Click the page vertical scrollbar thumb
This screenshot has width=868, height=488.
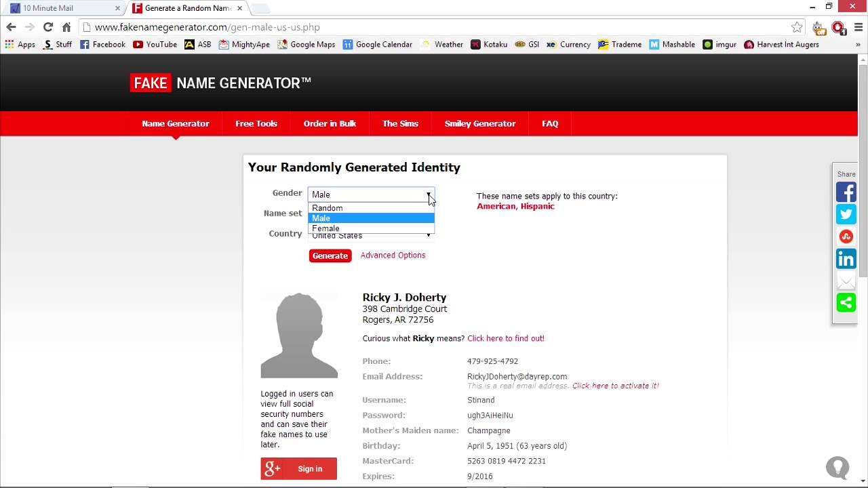[x=863, y=169]
